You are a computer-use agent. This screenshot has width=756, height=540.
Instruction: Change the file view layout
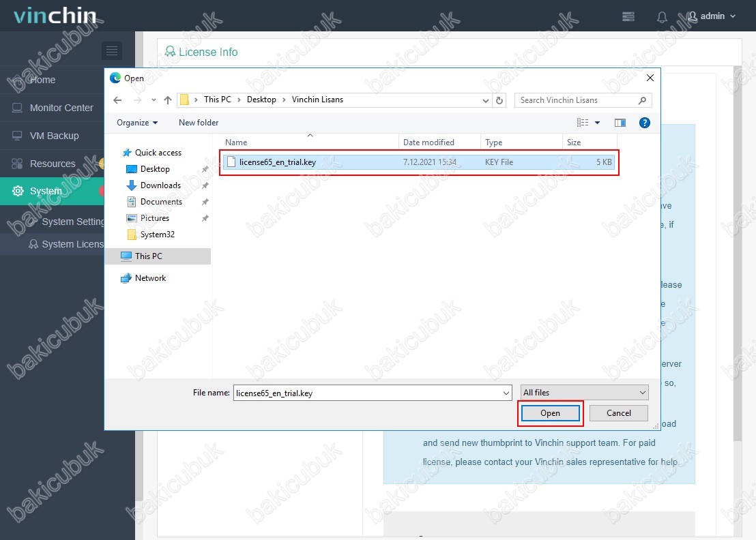point(583,123)
